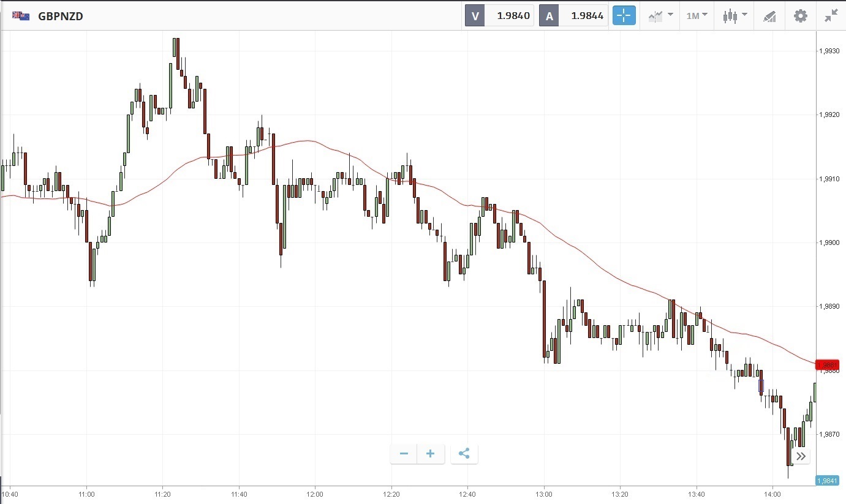Screen dimensions: 846x504
Task: Click the GBPNZD flag icon
Action: click(x=21, y=16)
